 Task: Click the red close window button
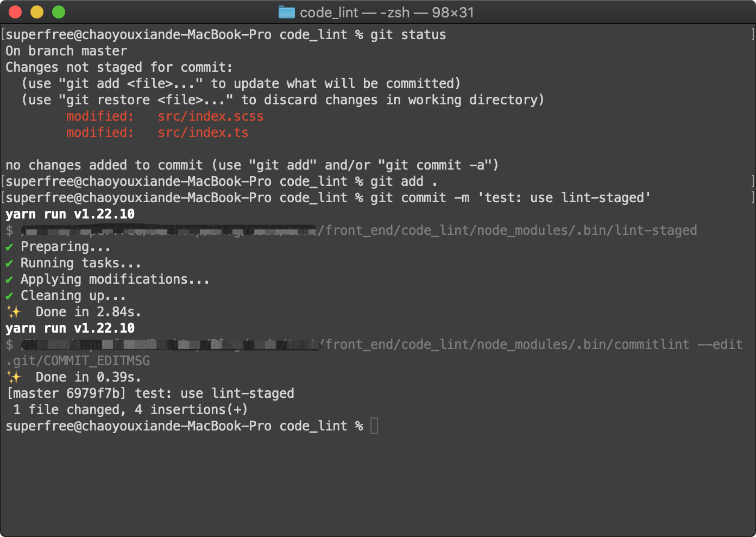(15, 12)
